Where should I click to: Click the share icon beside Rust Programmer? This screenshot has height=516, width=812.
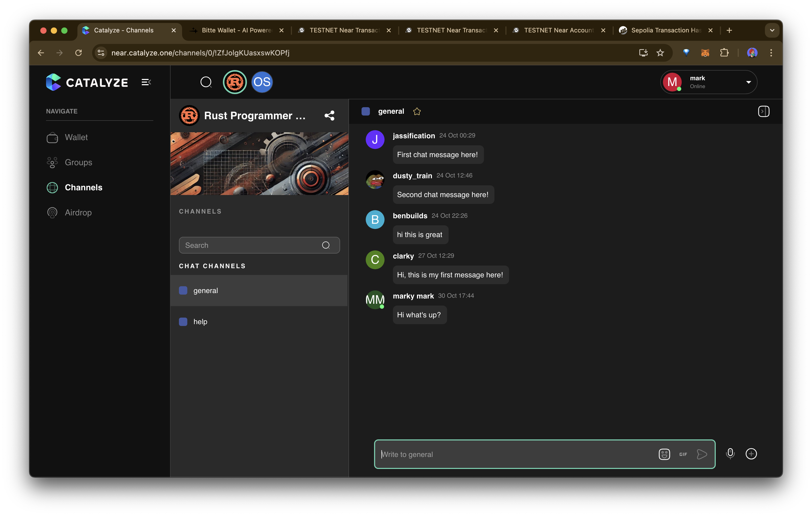tap(329, 116)
